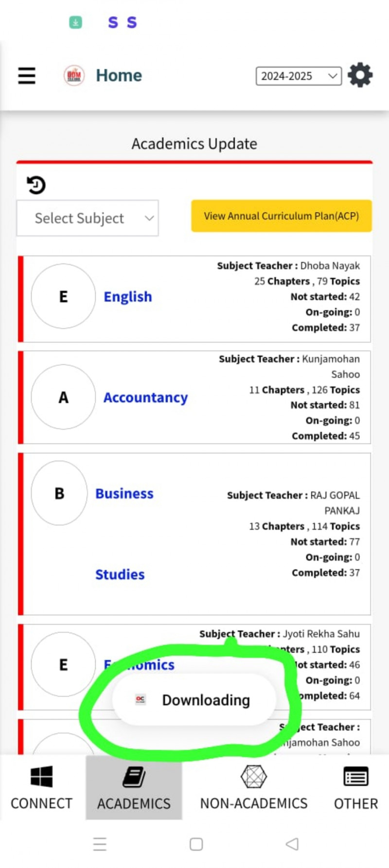
Task: Click the school logo icon
Action: 74,76
